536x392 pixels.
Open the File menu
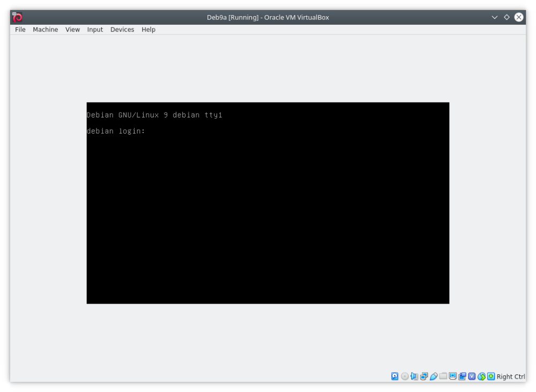(20, 29)
